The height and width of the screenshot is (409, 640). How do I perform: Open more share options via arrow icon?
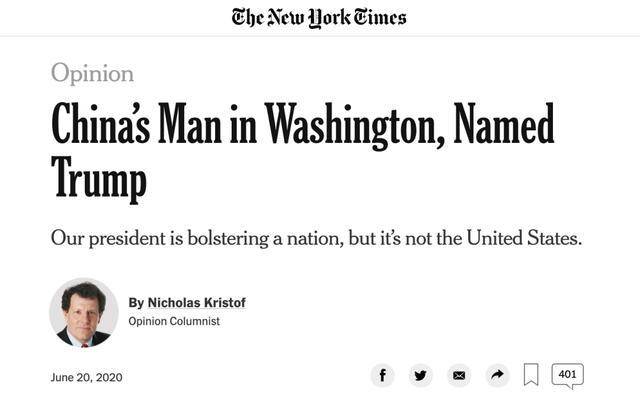[x=497, y=375]
